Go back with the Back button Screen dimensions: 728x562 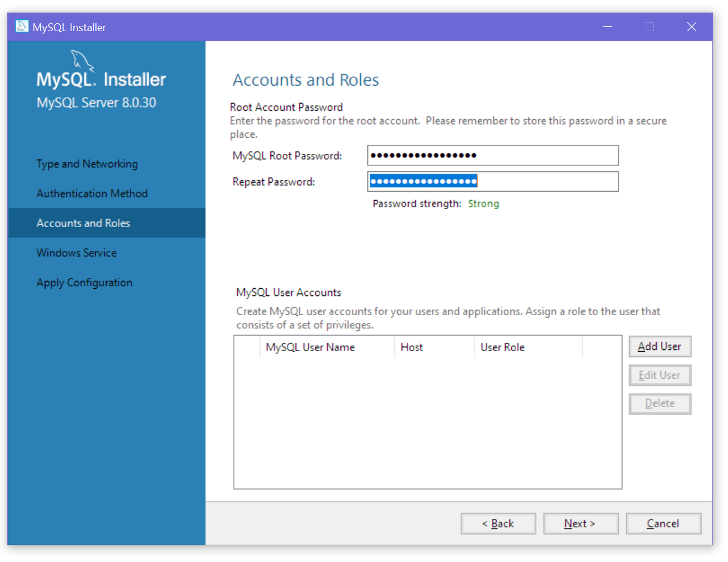pyautogui.click(x=498, y=524)
